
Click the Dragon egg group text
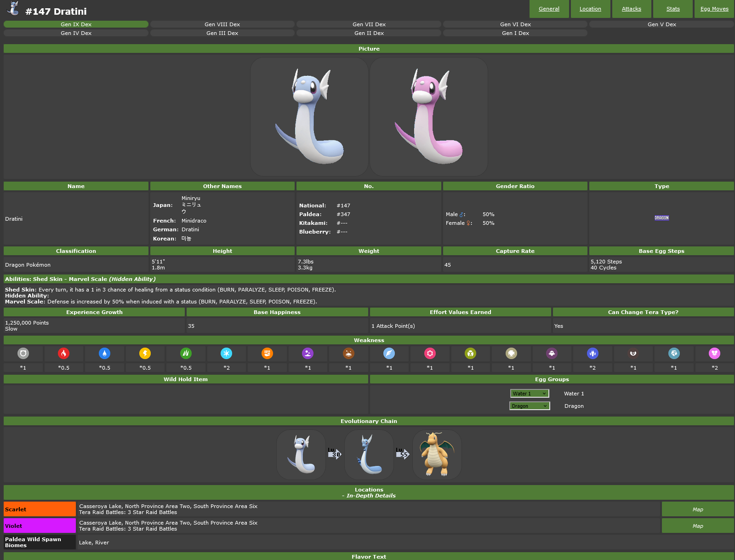click(x=574, y=406)
